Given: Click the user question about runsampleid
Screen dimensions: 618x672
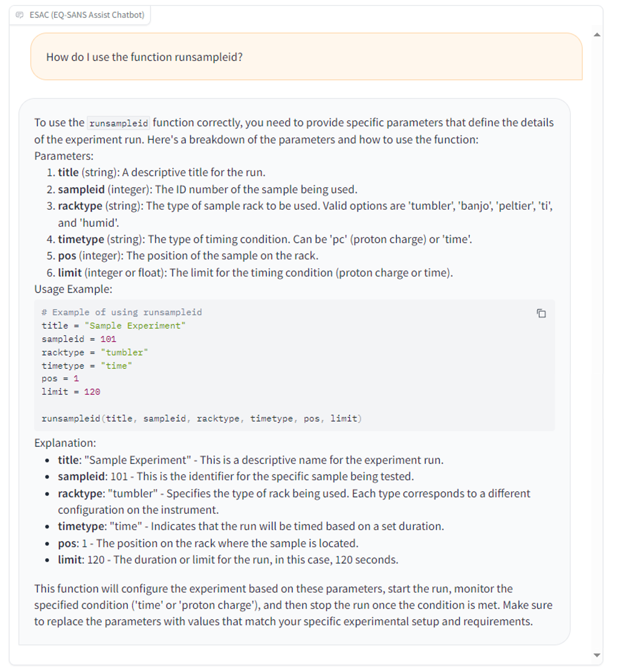Looking at the screenshot, I should pyautogui.click(x=144, y=57).
